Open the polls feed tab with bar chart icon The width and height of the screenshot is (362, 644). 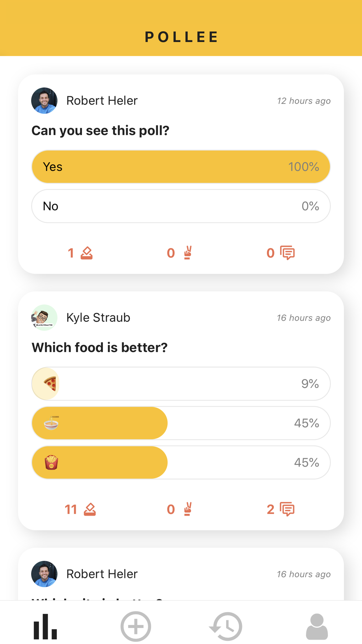click(45, 626)
